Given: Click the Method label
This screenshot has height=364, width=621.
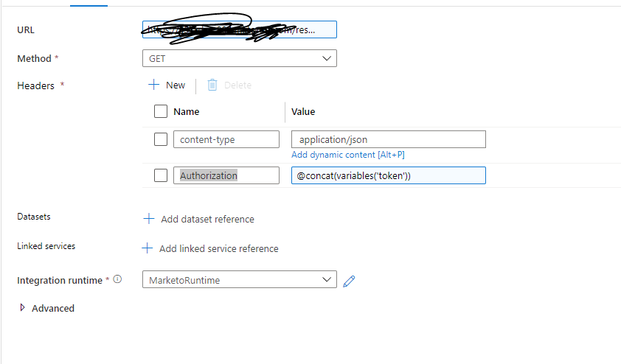Looking at the screenshot, I should pyautogui.click(x=34, y=58).
